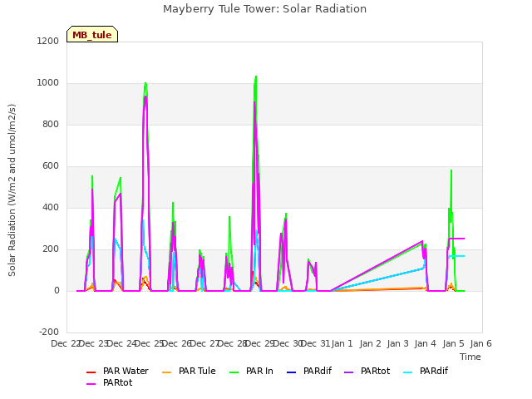Click the green PAR In legend swatch

[234, 372]
